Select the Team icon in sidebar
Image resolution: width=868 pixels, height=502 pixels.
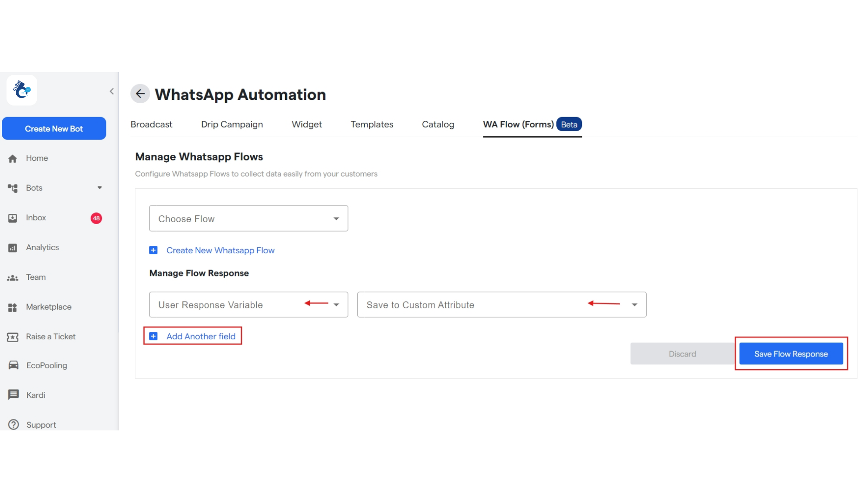13,277
